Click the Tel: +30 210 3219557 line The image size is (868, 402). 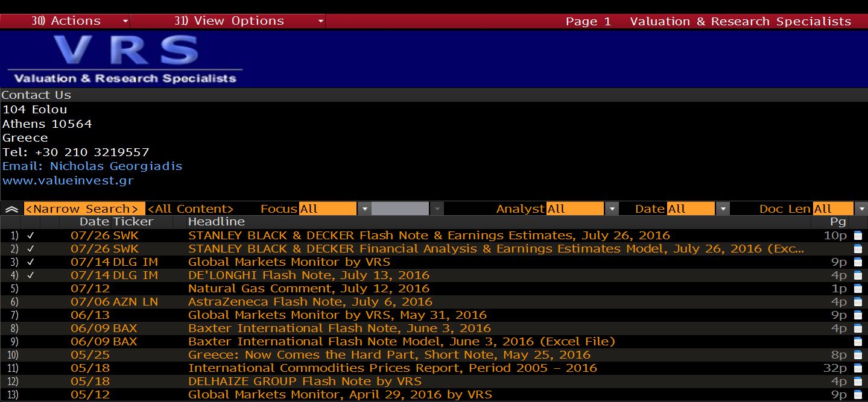click(75, 152)
